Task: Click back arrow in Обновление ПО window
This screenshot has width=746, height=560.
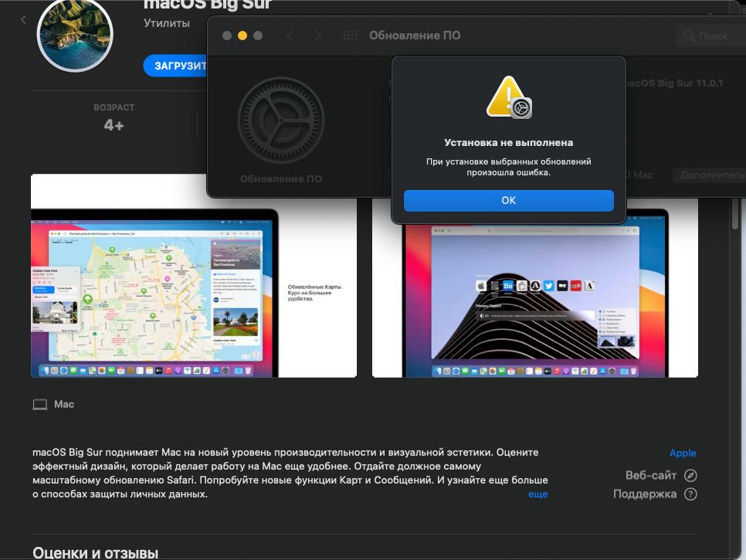Action: tap(290, 36)
